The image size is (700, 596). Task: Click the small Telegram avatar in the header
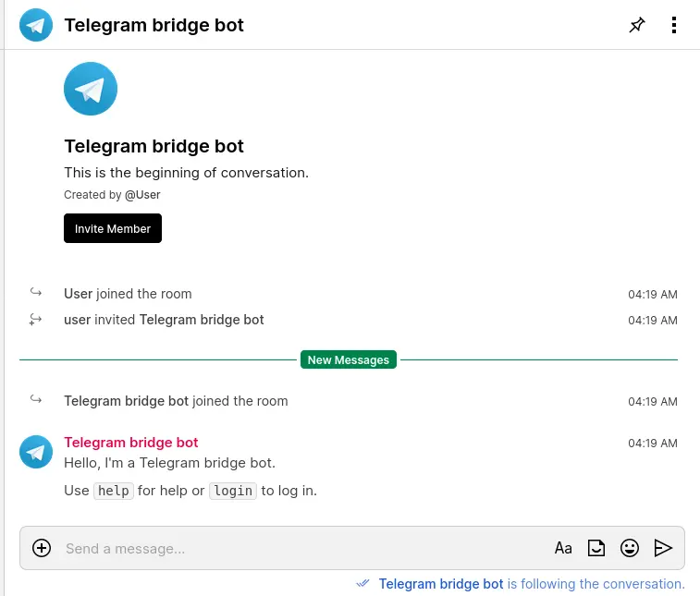pos(36,25)
